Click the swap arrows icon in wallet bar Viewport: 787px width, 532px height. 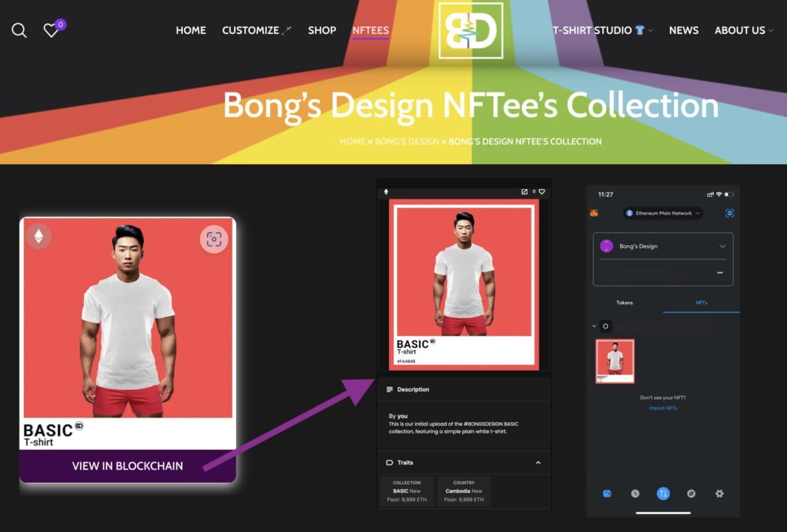663,493
